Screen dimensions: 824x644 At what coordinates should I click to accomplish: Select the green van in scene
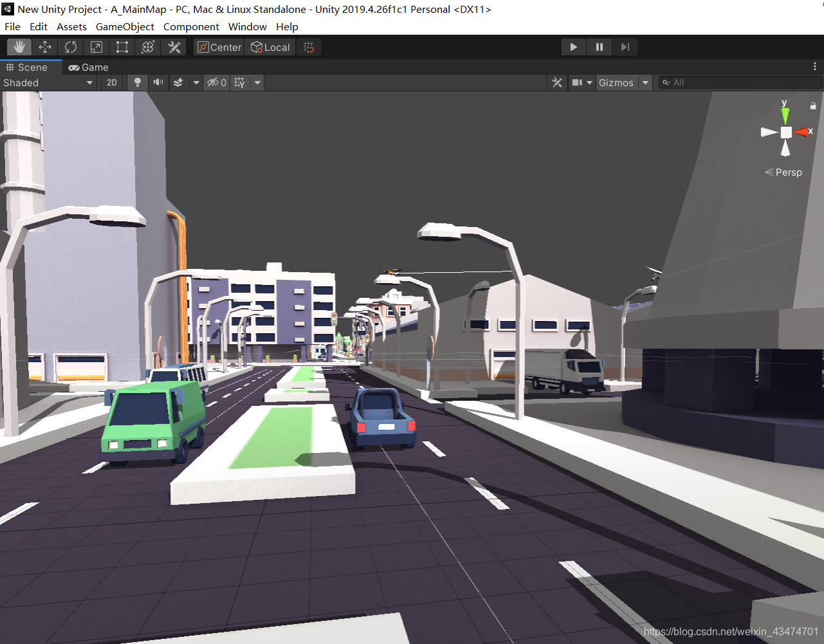point(153,420)
